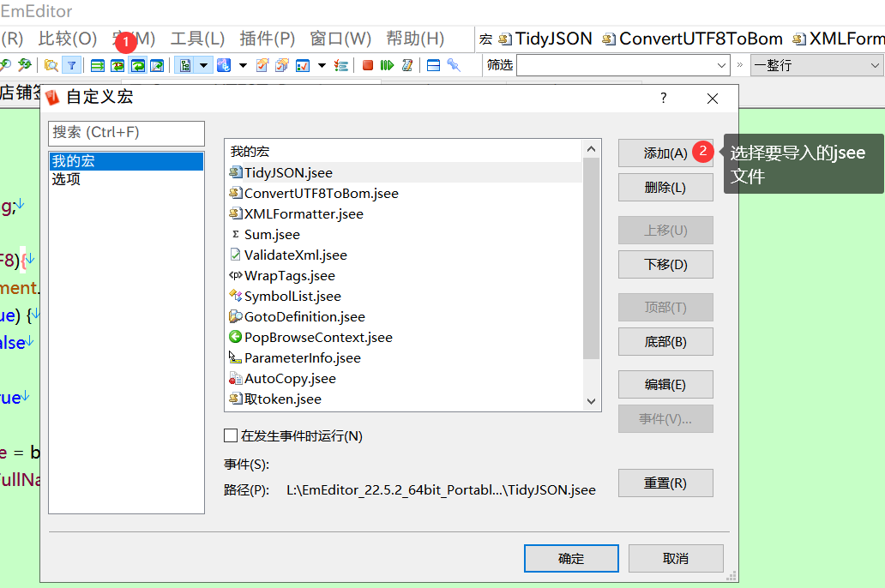Click the window split toolbar icon

click(433, 65)
